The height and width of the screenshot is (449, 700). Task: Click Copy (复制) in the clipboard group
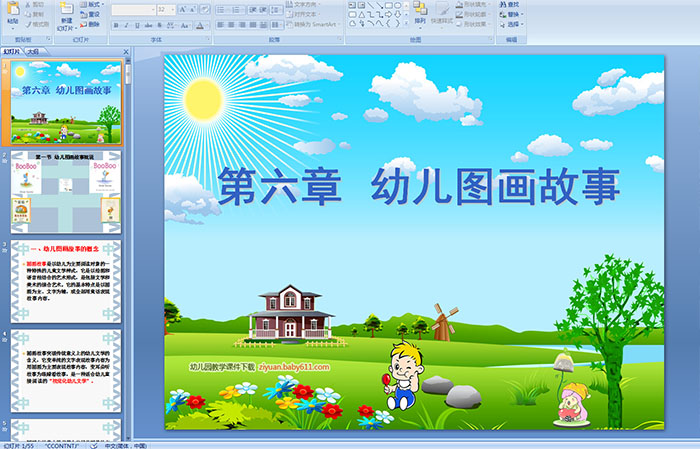35,14
